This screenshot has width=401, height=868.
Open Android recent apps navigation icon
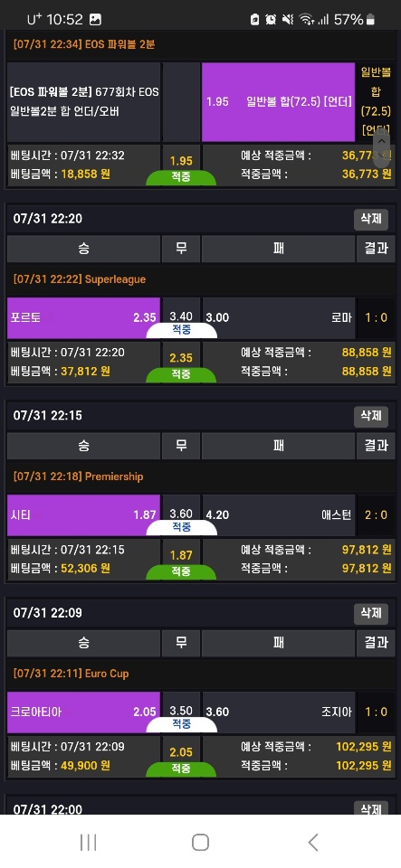click(88, 842)
